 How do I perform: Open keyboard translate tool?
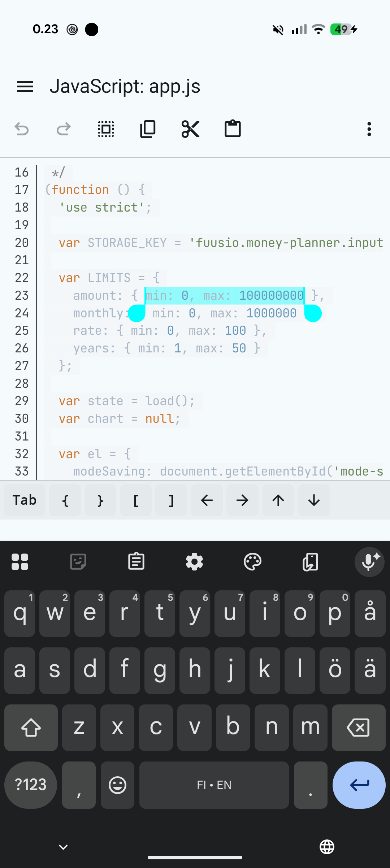[x=311, y=562]
